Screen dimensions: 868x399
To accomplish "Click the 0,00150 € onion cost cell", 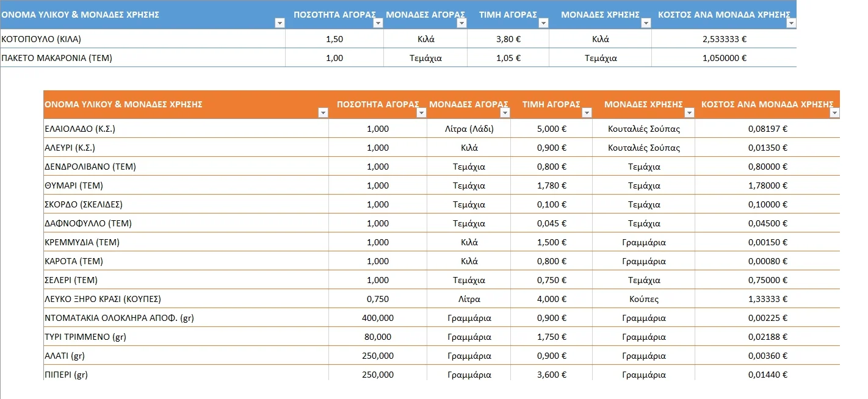I will pos(767,242).
